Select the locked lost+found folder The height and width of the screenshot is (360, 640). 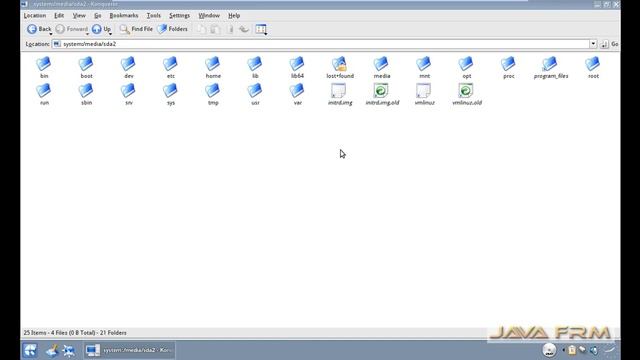340,67
